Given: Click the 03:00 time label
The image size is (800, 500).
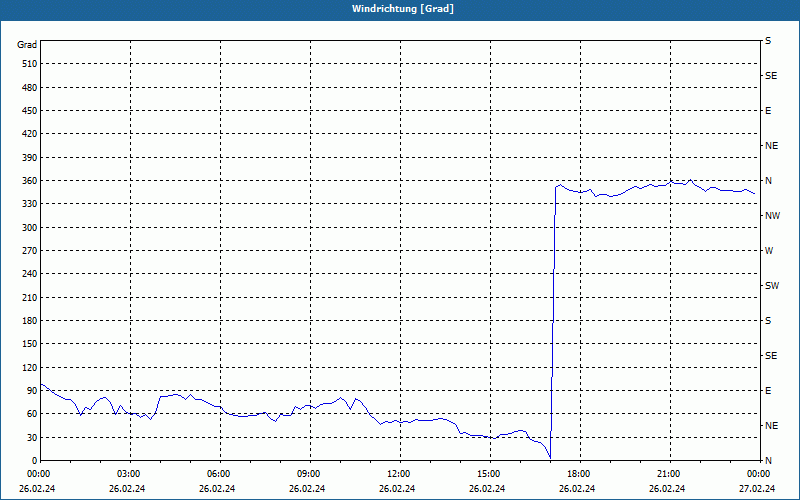Looking at the screenshot, I should point(130,474).
